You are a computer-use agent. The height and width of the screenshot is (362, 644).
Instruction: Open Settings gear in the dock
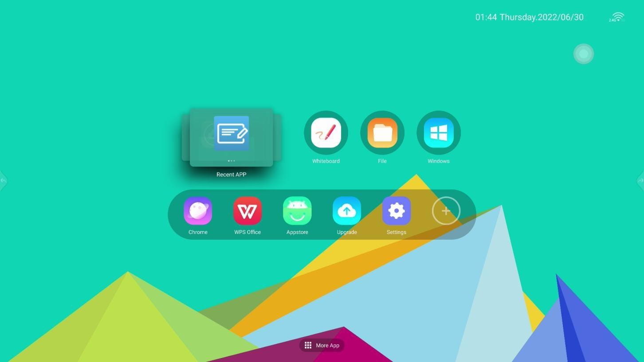397,211
